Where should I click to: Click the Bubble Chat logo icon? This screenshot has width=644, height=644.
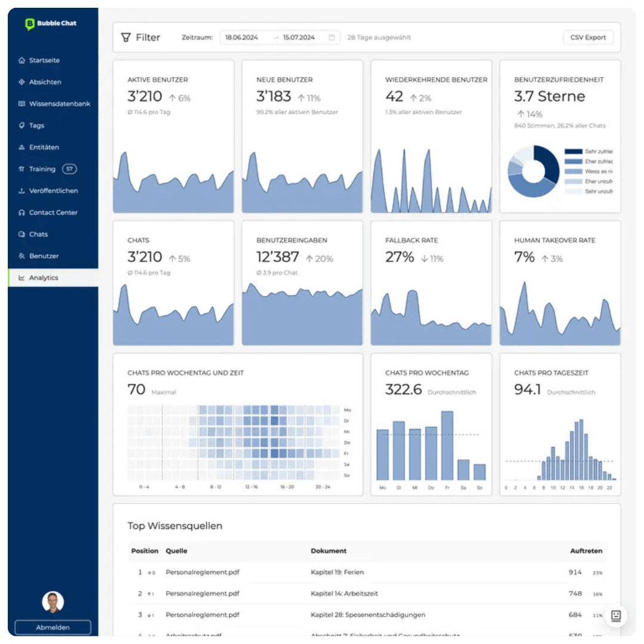point(30,24)
